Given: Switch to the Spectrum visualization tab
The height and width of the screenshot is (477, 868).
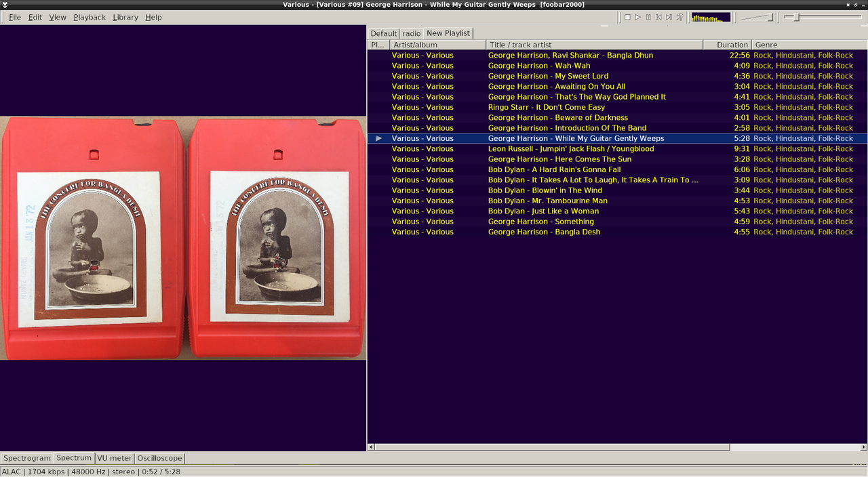Looking at the screenshot, I should click(74, 458).
